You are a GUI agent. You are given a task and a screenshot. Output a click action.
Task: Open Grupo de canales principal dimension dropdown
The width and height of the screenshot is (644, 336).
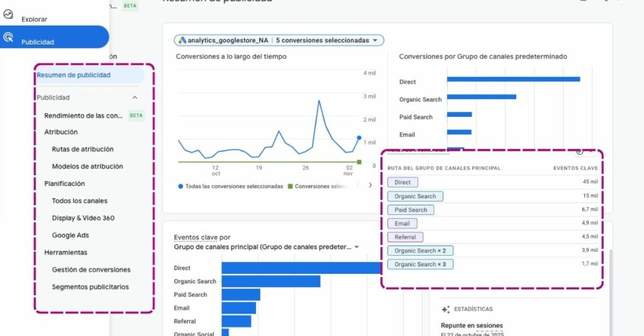[x=266, y=247]
